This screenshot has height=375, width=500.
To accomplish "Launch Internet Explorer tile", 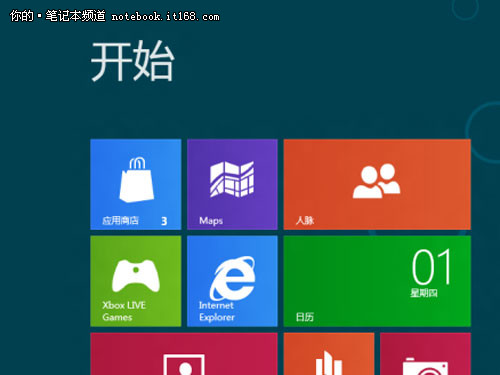I will 232,281.
